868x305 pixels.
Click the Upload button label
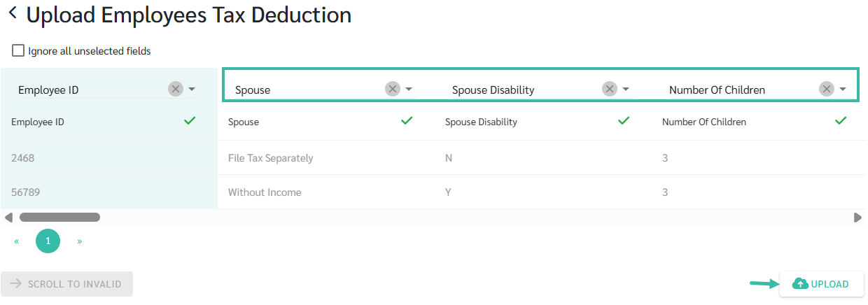pyautogui.click(x=829, y=285)
